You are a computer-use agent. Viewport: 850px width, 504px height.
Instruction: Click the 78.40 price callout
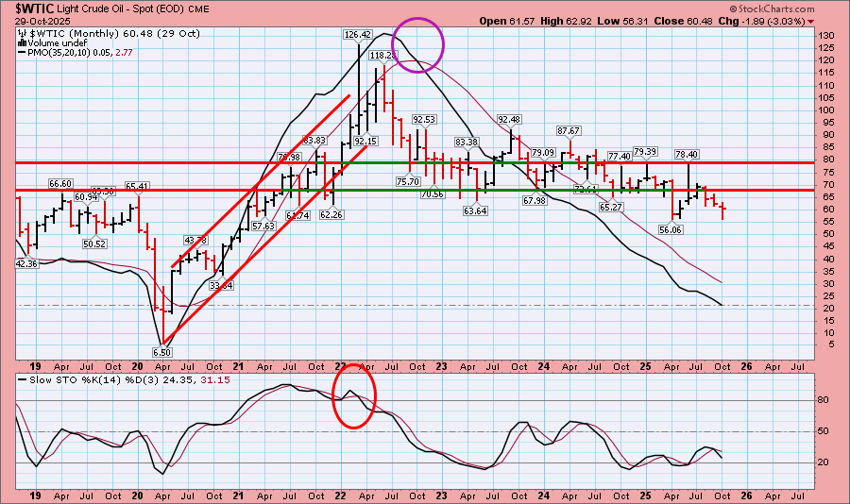(687, 154)
